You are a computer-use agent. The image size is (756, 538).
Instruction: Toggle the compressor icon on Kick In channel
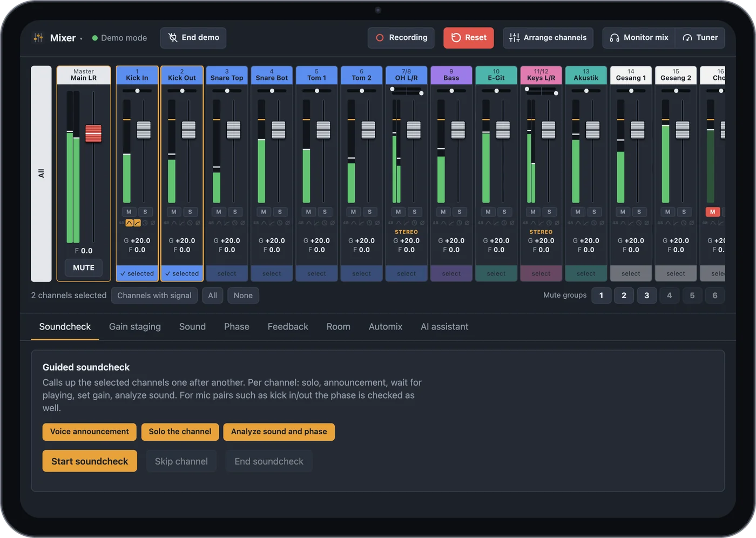coord(137,223)
